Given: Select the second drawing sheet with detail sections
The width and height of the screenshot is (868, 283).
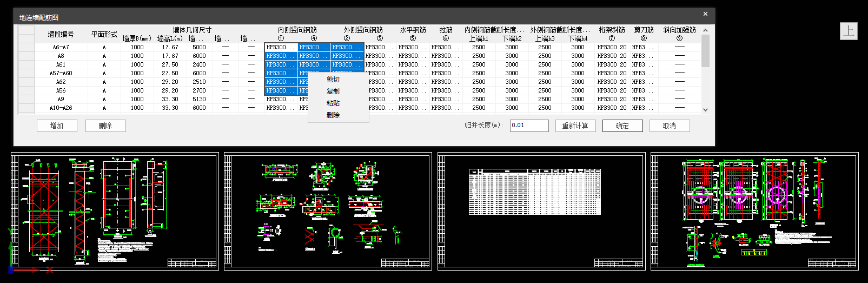Looking at the screenshot, I should 328,211.
